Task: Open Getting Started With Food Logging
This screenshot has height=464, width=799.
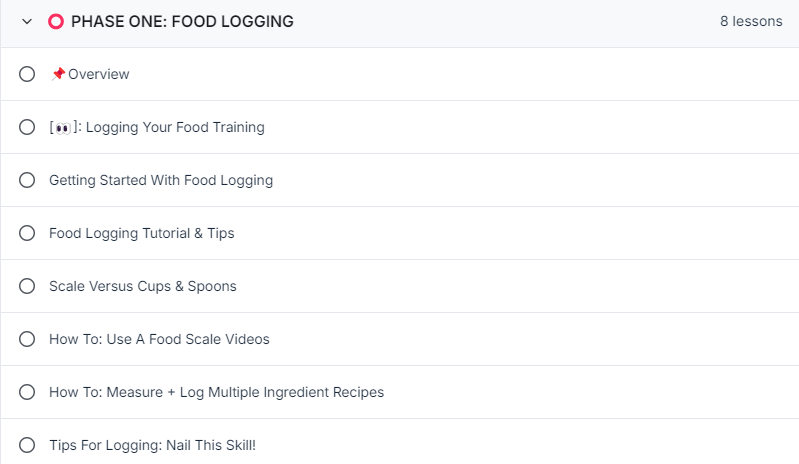Action: (x=161, y=180)
